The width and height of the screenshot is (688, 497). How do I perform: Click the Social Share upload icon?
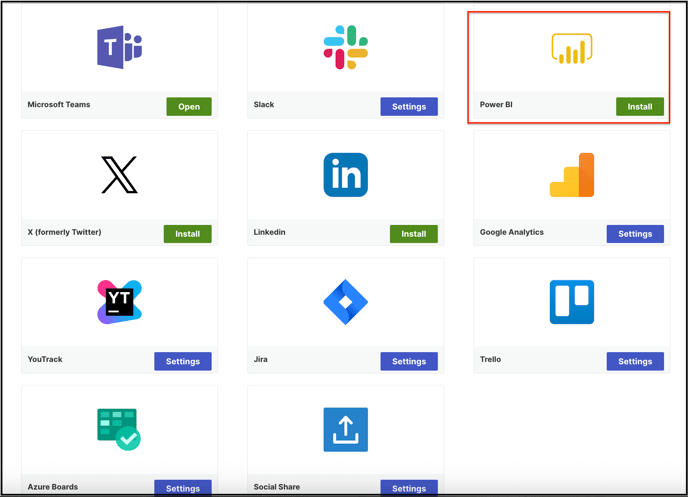point(346,429)
